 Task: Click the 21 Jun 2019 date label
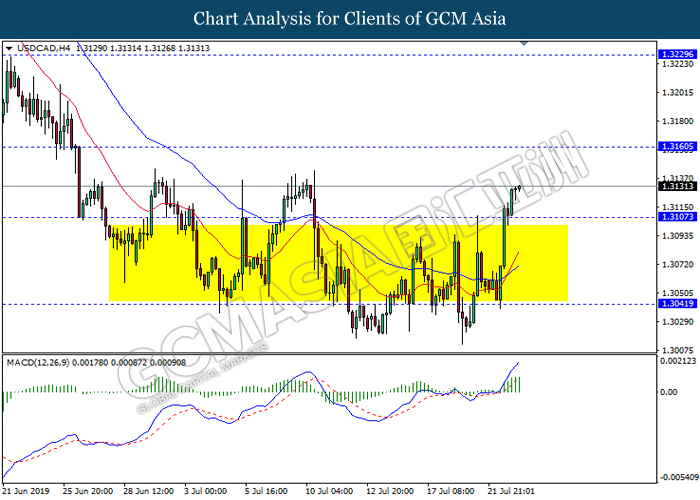pyautogui.click(x=25, y=491)
